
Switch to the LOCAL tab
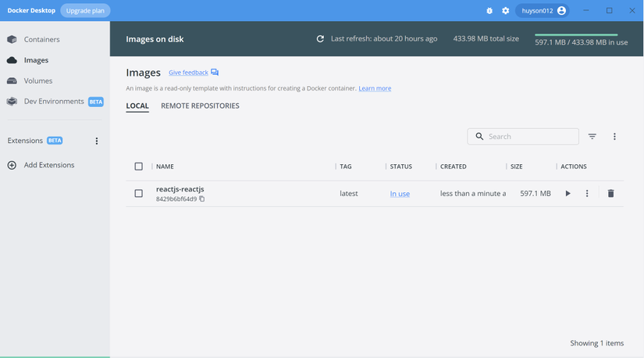(137, 106)
